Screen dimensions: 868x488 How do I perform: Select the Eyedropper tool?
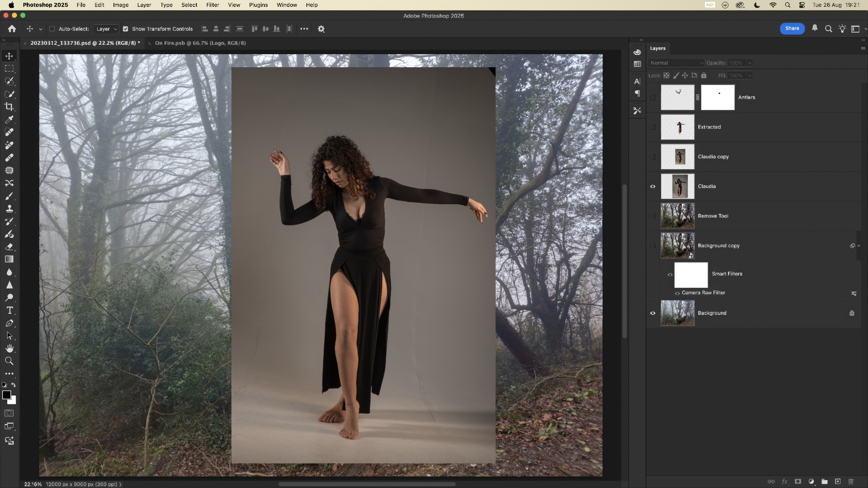(x=9, y=119)
